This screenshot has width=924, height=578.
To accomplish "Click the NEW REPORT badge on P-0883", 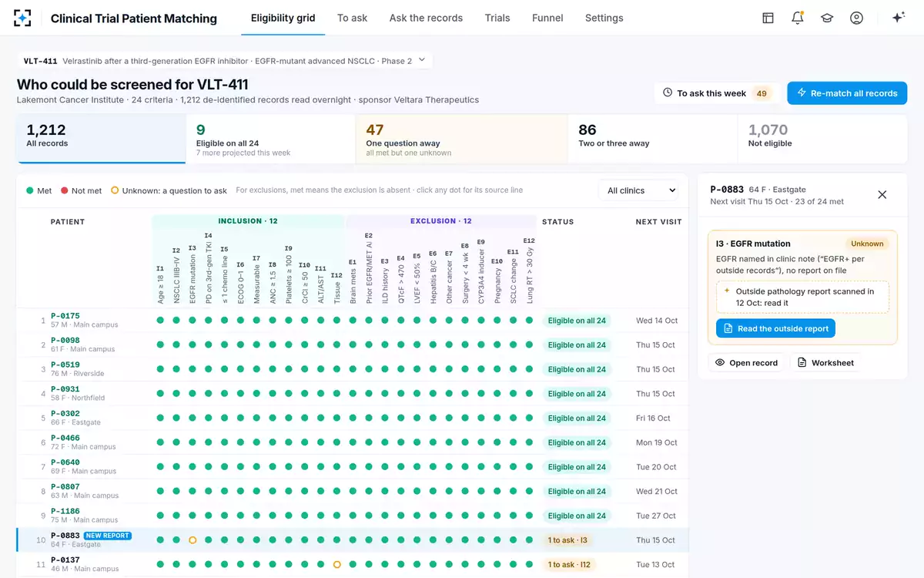I will (x=107, y=536).
